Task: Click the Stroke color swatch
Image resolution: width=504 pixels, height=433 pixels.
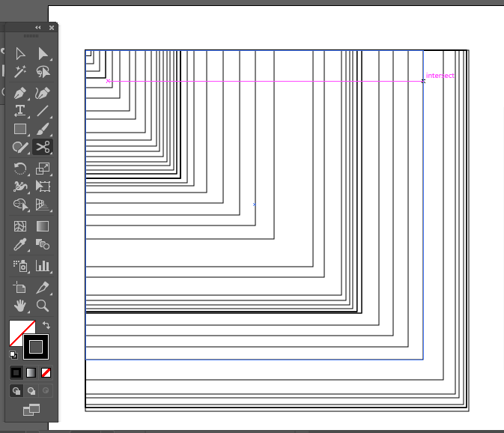Action: click(x=36, y=347)
